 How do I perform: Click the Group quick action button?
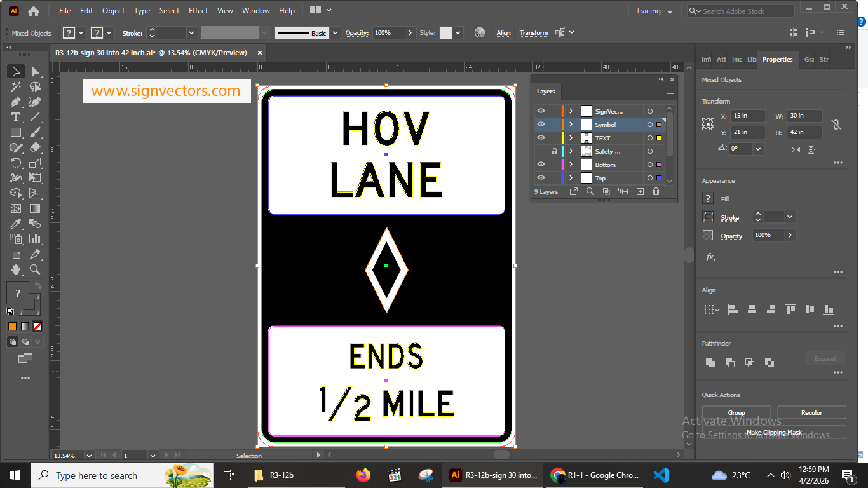[x=736, y=412]
